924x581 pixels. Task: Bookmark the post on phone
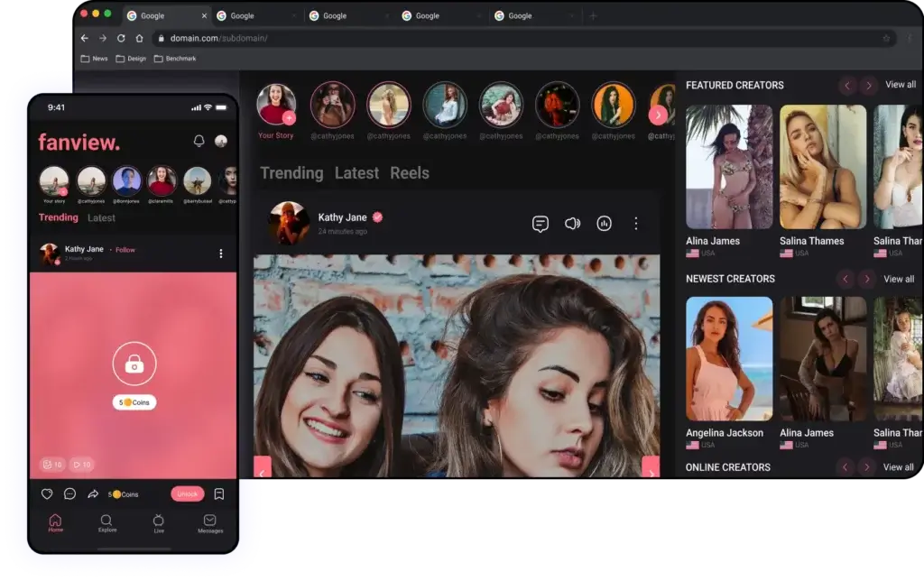pyautogui.click(x=219, y=493)
